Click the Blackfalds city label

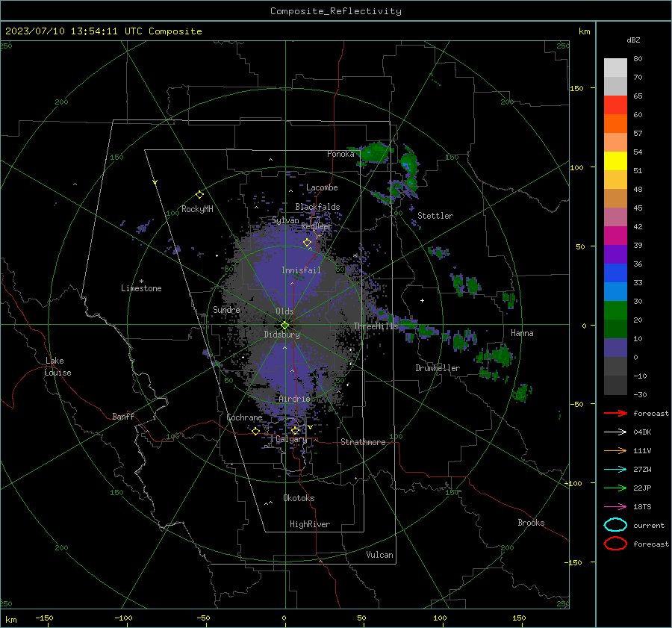pyautogui.click(x=317, y=207)
